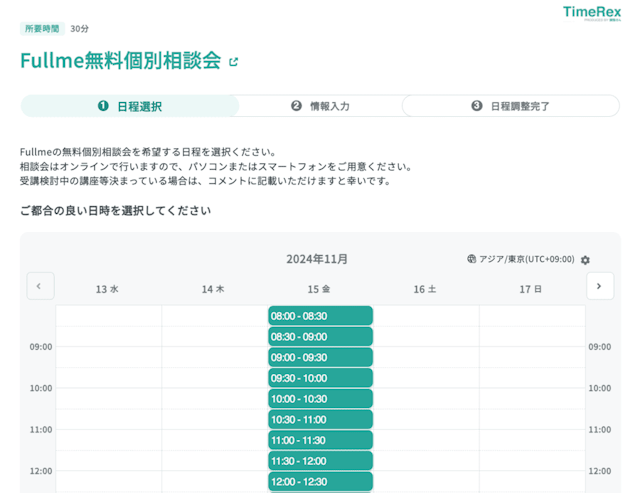Click the ご都合の良い日時を選択してください heading
640x493 pixels.
tap(116, 211)
